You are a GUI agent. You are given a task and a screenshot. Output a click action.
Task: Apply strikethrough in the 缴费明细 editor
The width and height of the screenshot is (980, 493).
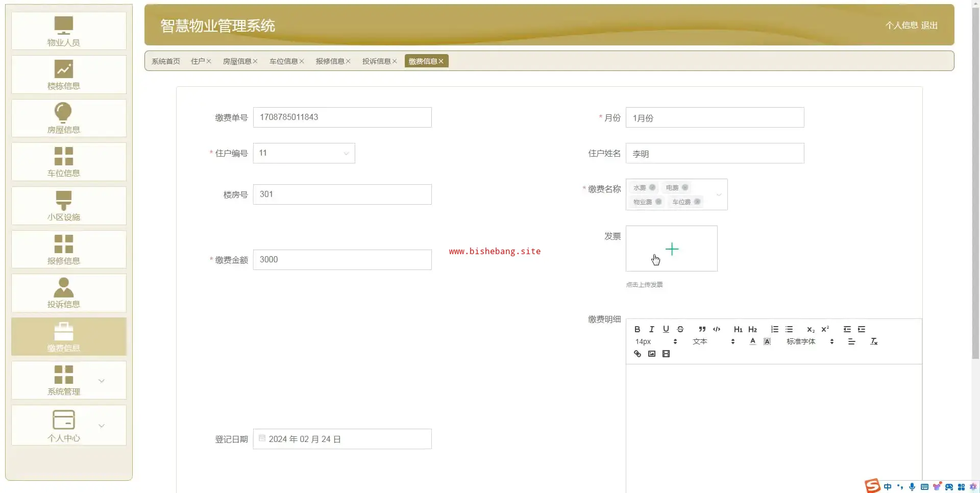coord(680,329)
